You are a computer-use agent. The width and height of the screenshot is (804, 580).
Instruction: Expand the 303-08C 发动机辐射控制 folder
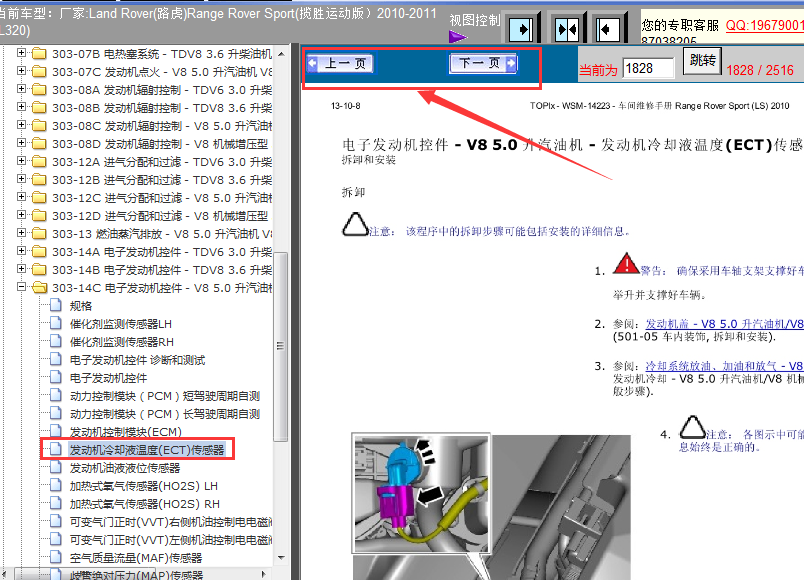coord(21,125)
